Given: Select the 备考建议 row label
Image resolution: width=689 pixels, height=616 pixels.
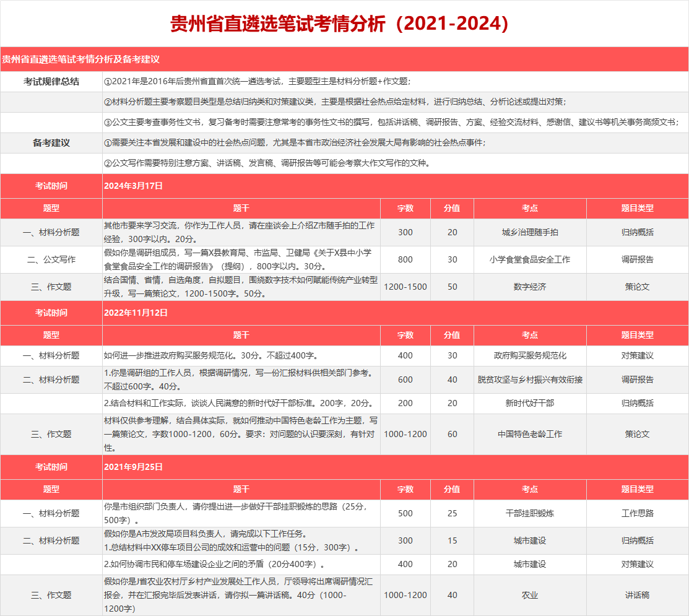Looking at the screenshot, I should (51, 143).
